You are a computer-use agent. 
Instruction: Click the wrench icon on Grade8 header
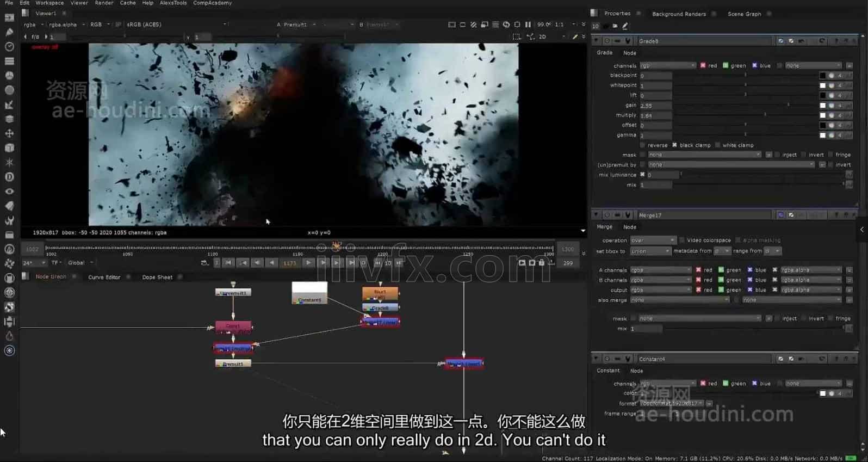tap(628, 41)
